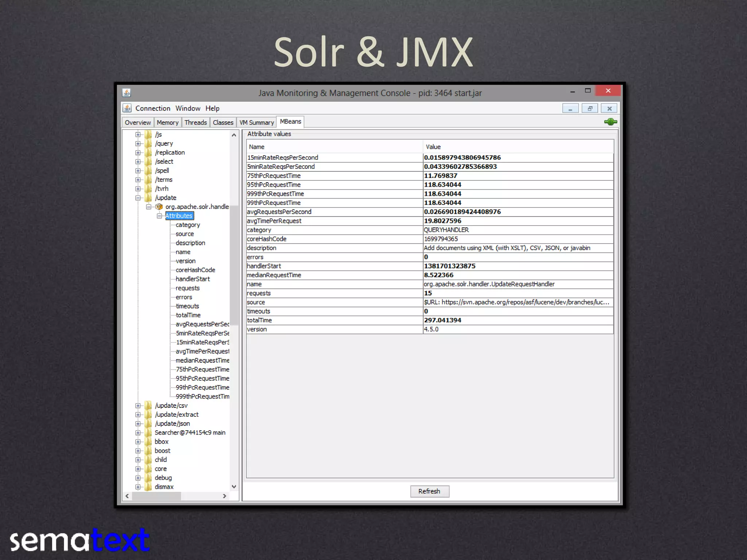Minimize the inner MBeans frame
This screenshot has height=560, width=747.
click(570, 109)
